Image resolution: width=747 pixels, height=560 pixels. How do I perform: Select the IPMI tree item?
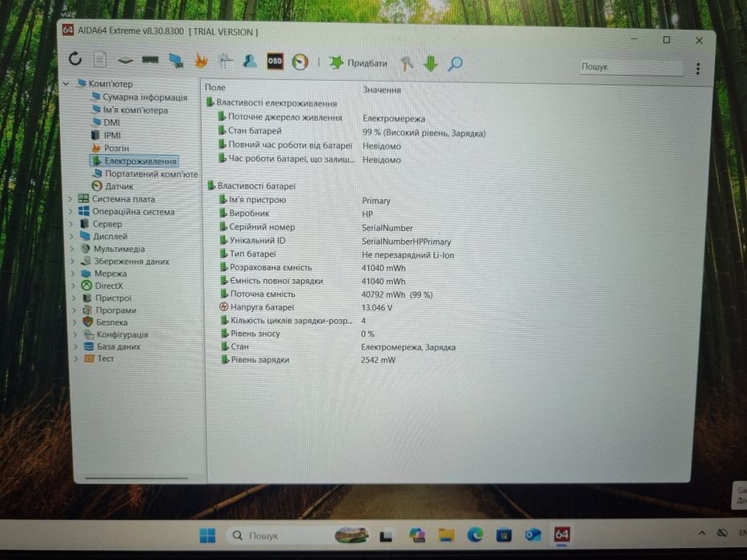[x=112, y=135]
